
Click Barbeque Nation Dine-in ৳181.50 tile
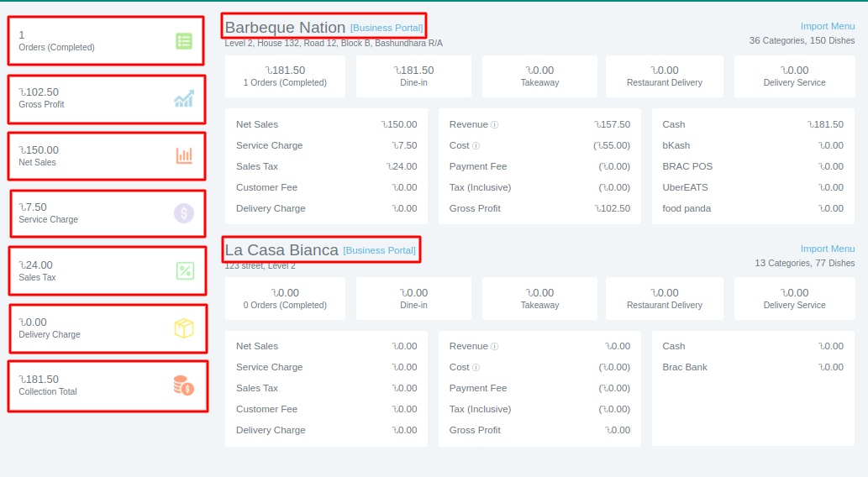(413, 76)
